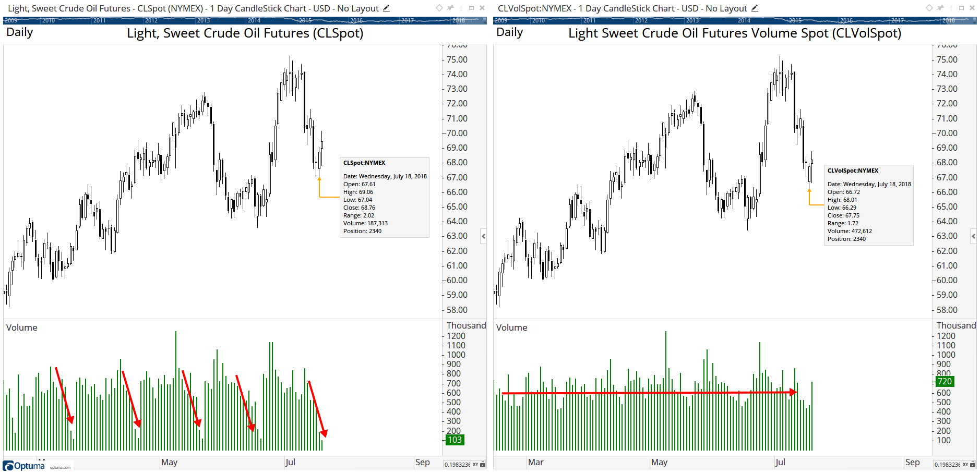Jump to 2012 on CLSpot timeline overview

coord(151,20)
